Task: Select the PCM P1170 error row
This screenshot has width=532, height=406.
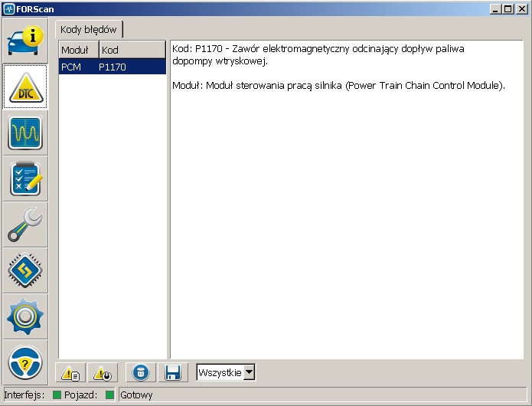Action: (112, 67)
